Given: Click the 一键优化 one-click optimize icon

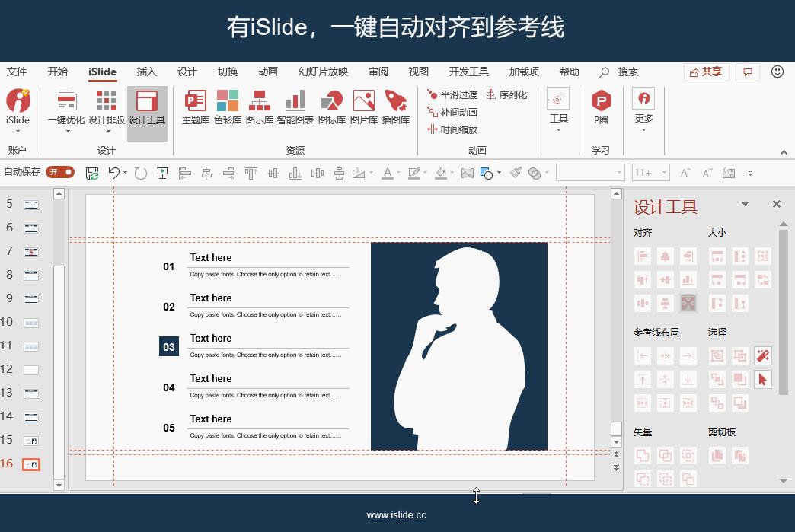Looking at the screenshot, I should tap(66, 111).
